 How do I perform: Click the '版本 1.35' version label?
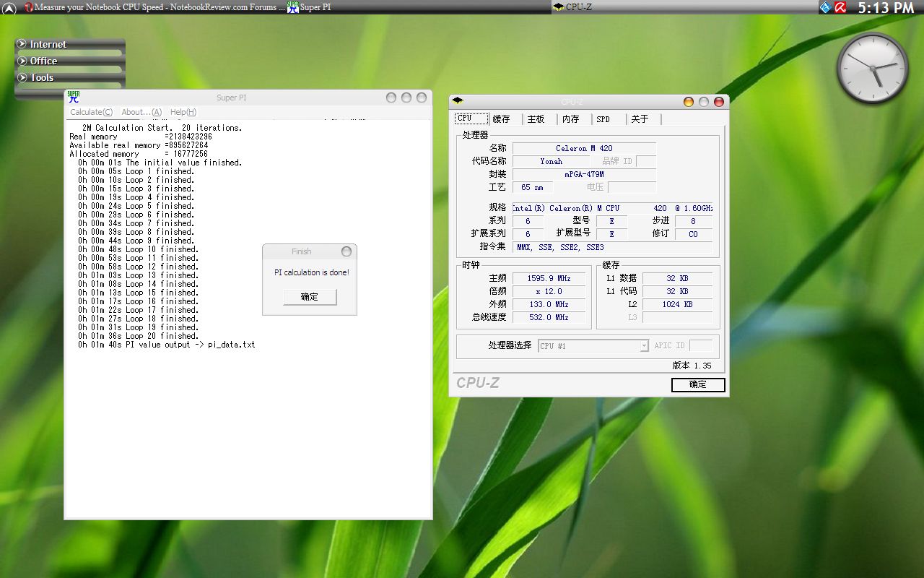tap(692, 366)
